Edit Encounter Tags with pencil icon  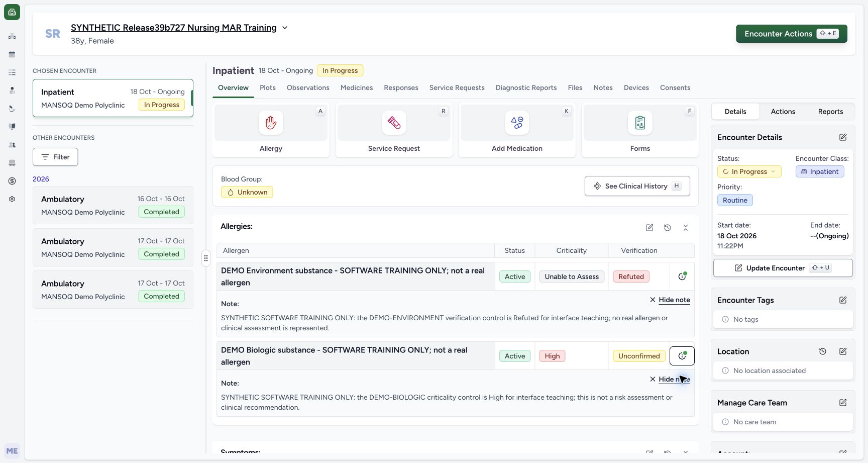[x=843, y=300]
